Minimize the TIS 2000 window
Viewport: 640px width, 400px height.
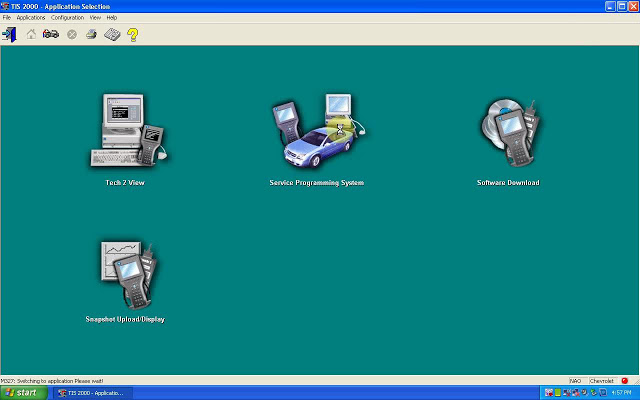point(610,6)
